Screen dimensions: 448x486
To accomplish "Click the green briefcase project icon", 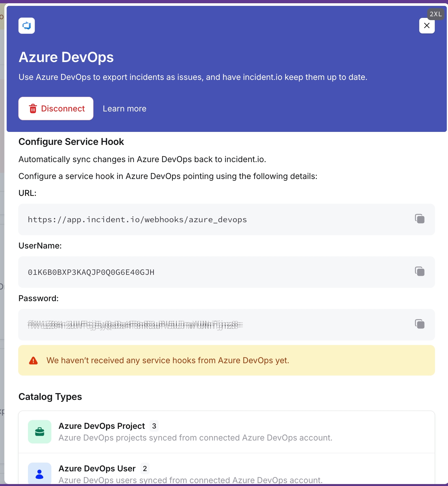I will click(x=40, y=432).
